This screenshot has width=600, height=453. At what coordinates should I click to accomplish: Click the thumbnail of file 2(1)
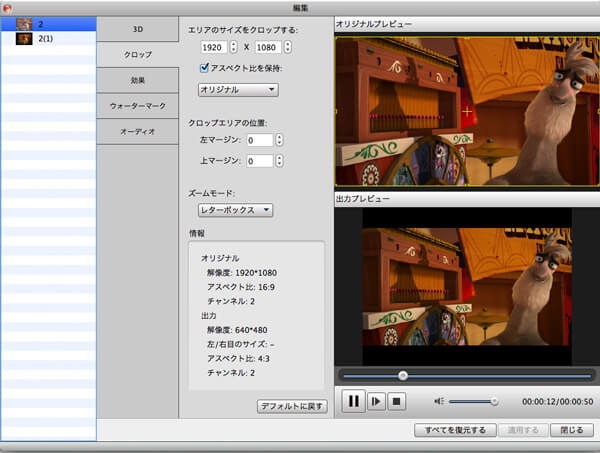pos(24,38)
